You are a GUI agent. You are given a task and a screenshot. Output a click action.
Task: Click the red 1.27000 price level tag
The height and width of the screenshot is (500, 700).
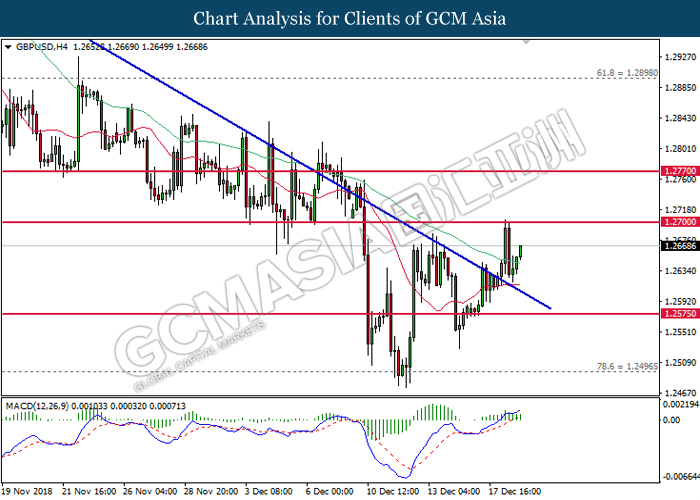(680, 222)
